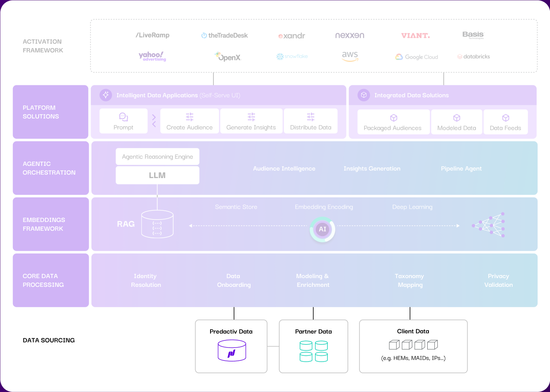Click the cube icon above Data Feeds
This screenshot has height=392, width=550.
pos(505,118)
